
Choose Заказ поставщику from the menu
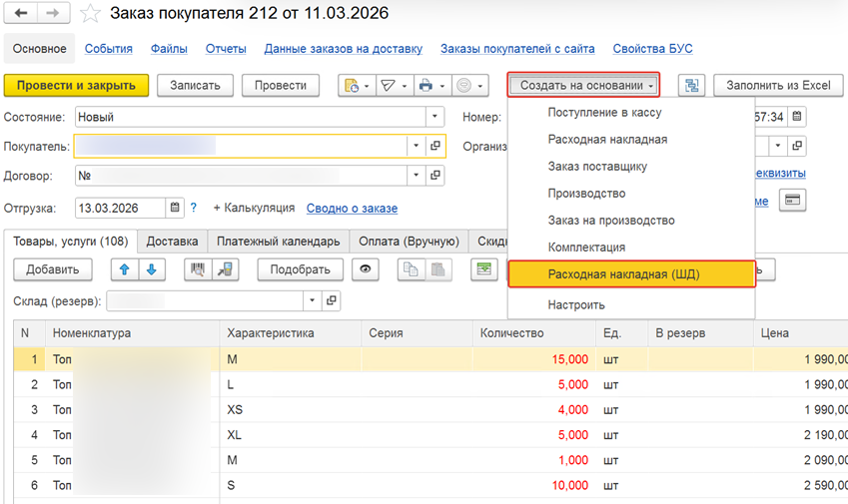597,166
